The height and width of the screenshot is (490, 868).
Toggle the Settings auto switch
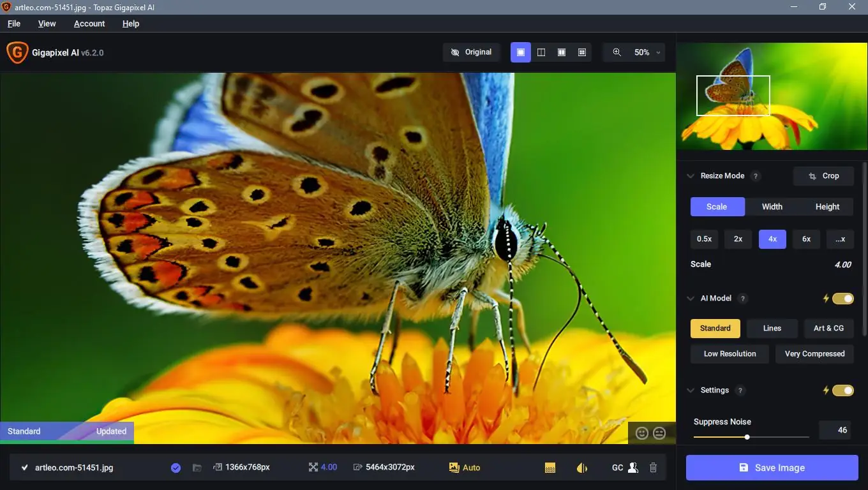[844, 390]
